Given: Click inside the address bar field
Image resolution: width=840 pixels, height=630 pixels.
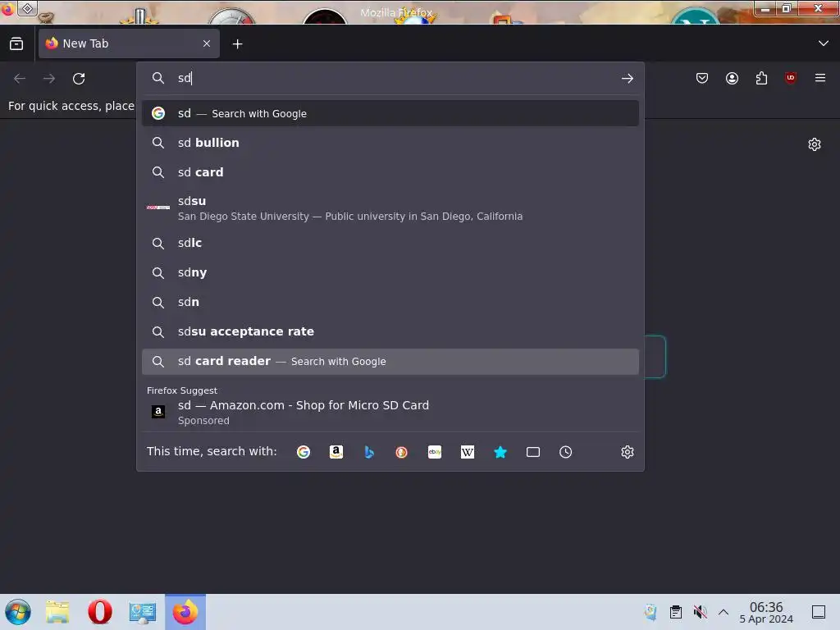Looking at the screenshot, I should [391, 78].
